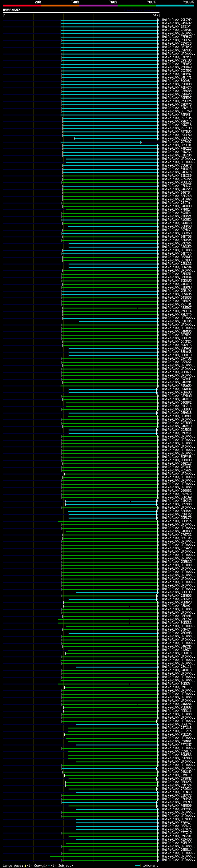Select hit label UniRef100_A9SL50
The image size is (197, 868).
(x=177, y=135)
